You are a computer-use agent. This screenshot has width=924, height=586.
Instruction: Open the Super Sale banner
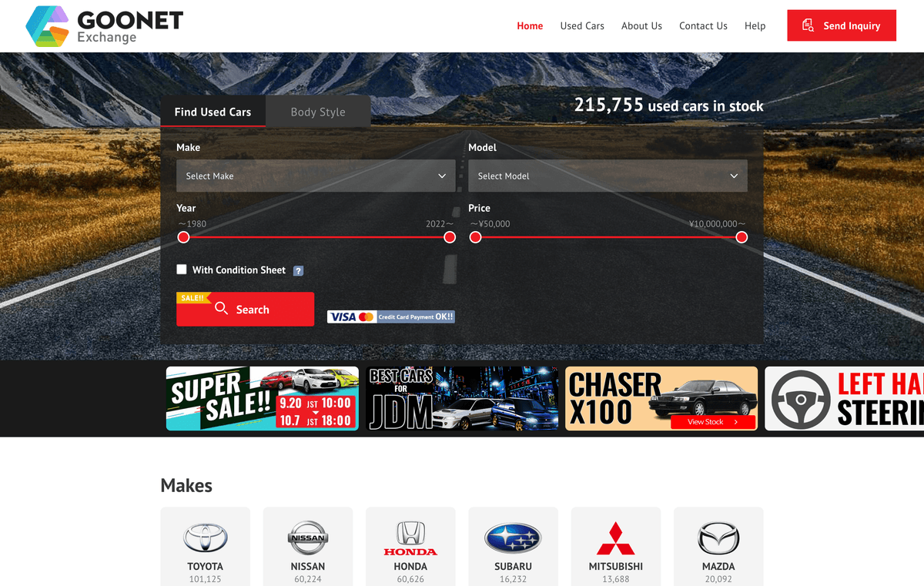pyautogui.click(x=262, y=398)
